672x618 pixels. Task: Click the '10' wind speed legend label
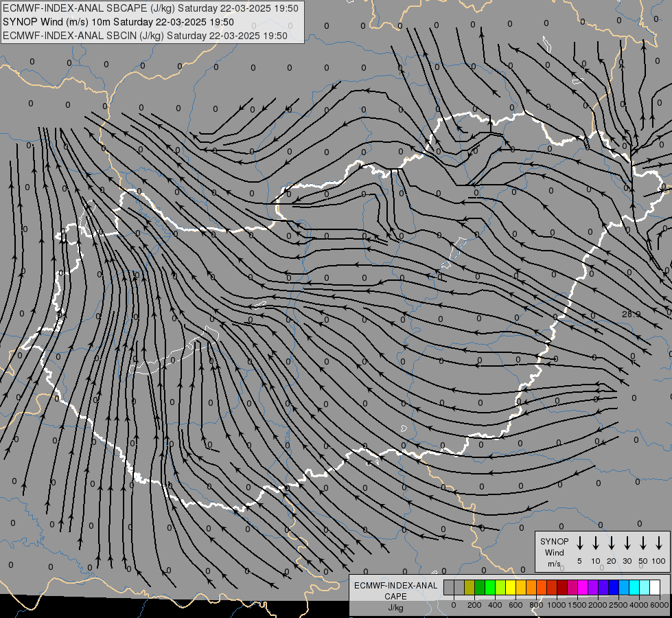tap(596, 561)
